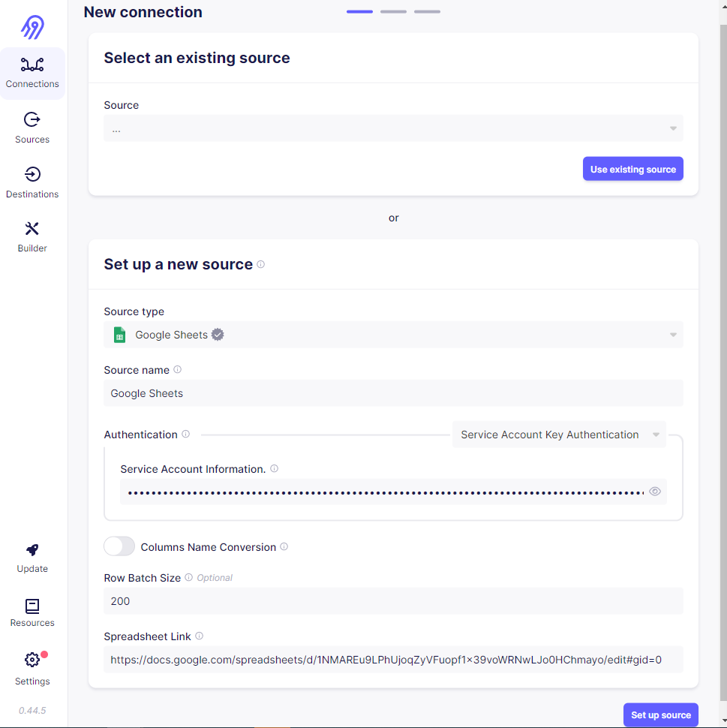Open the Destinations panel

point(32,182)
